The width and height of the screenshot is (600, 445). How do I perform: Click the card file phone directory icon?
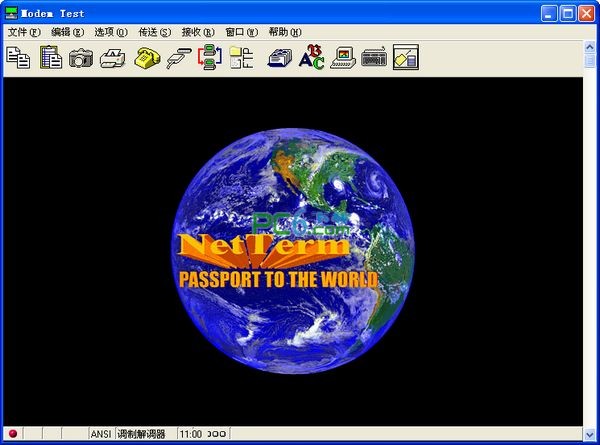280,58
